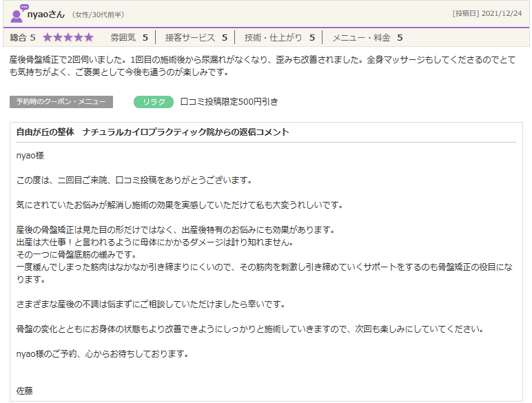Click the fifth purple rating star
The image size is (532, 403).
pos(88,37)
